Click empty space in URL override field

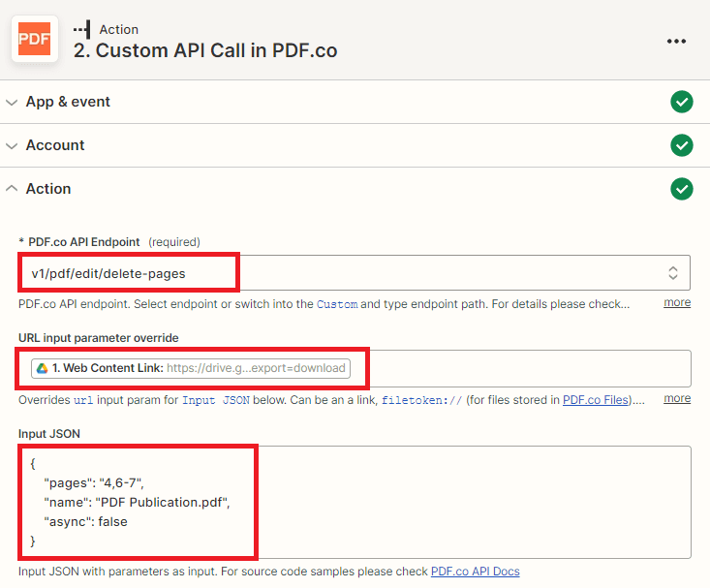click(x=513, y=368)
